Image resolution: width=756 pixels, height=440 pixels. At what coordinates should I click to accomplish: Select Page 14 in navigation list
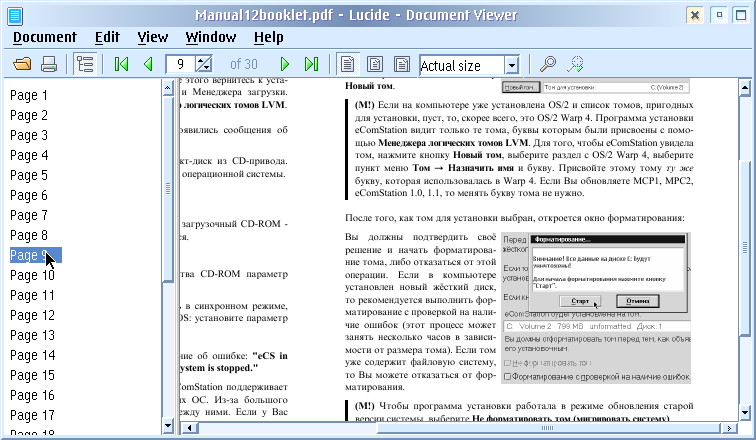coord(32,356)
